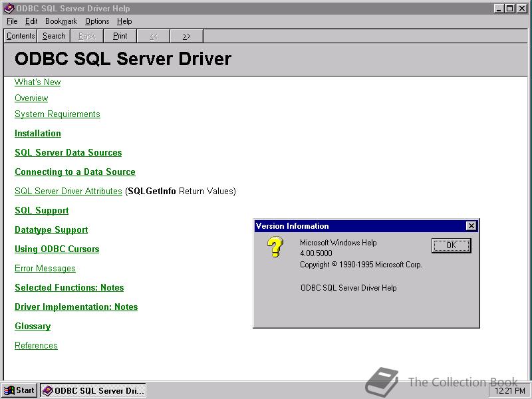
Task: Open the Edit menu
Action: pos(31,21)
